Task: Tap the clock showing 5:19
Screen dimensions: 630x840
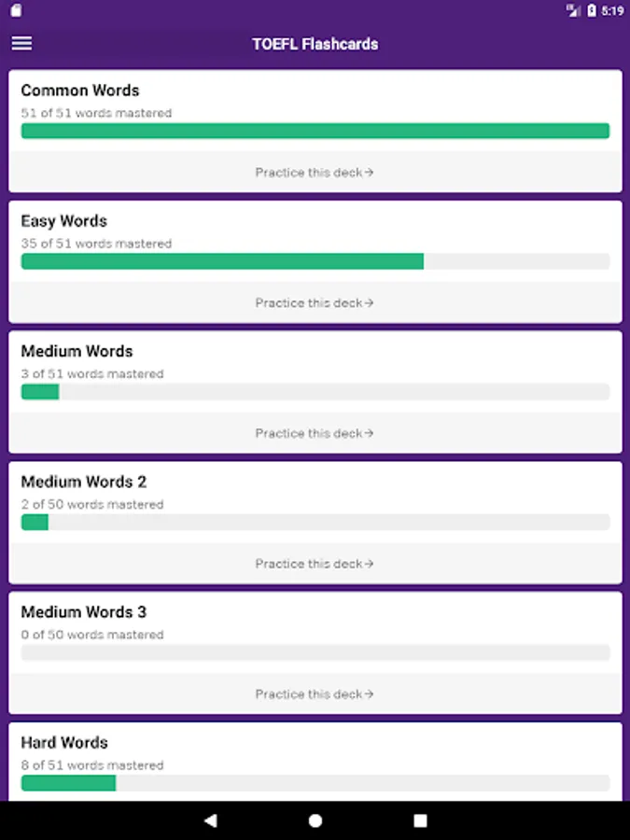Action: [612, 11]
